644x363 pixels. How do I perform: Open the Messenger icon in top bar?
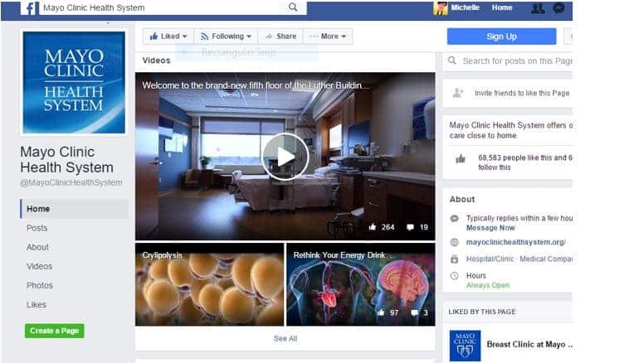[x=559, y=8]
